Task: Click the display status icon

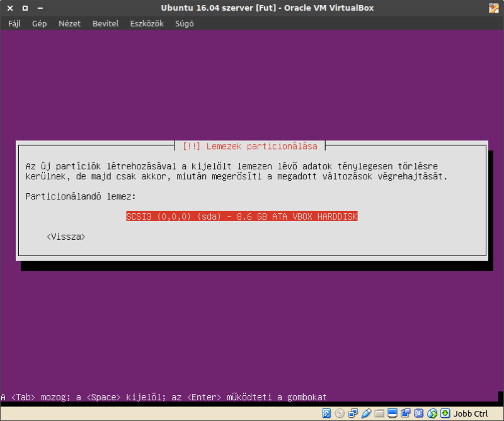Action: pos(392,413)
